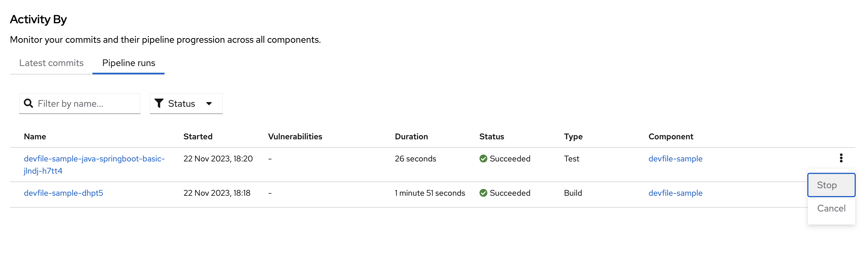Click the Status dropdown caret arrow
Screen dimensions: 868x274
(x=209, y=104)
